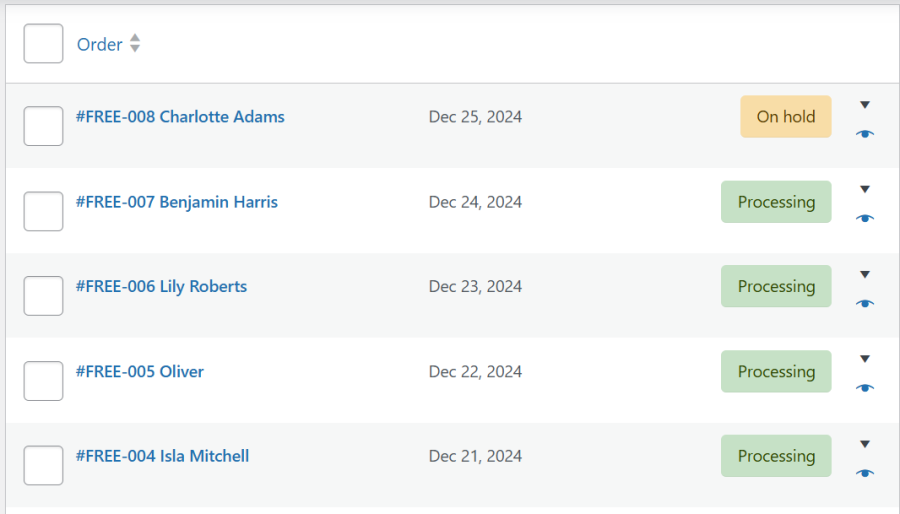The height and width of the screenshot is (514, 900).
Task: Toggle details arrow on Oliver's order
Action: coord(865,359)
